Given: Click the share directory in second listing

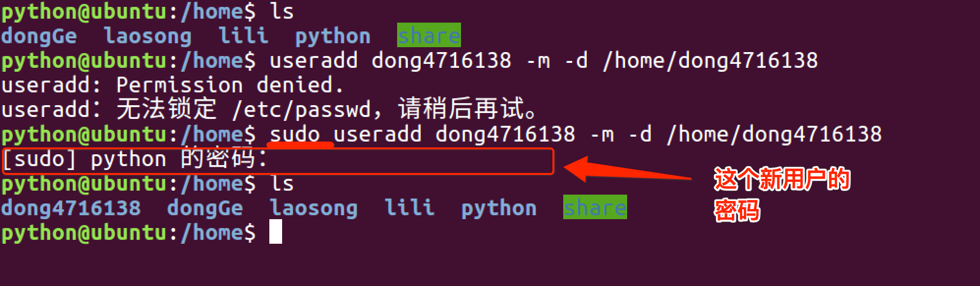Looking at the screenshot, I should [x=595, y=207].
